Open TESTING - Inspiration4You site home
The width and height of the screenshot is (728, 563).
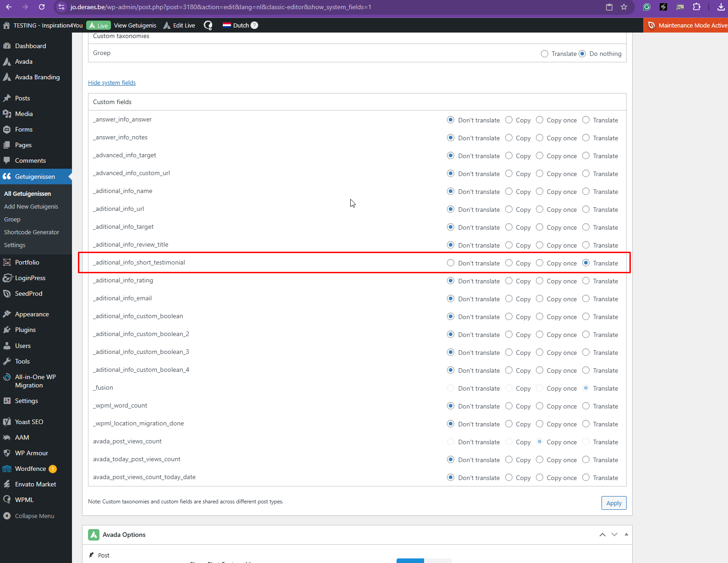(43, 25)
